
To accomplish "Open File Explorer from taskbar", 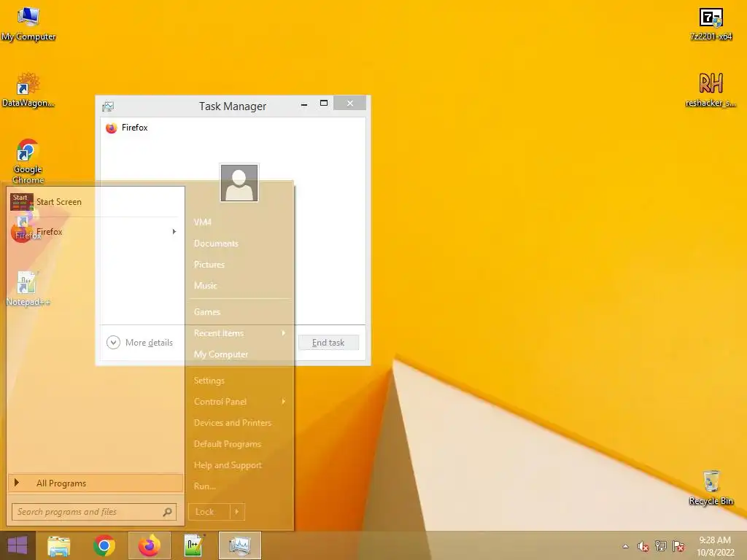I will (59, 545).
